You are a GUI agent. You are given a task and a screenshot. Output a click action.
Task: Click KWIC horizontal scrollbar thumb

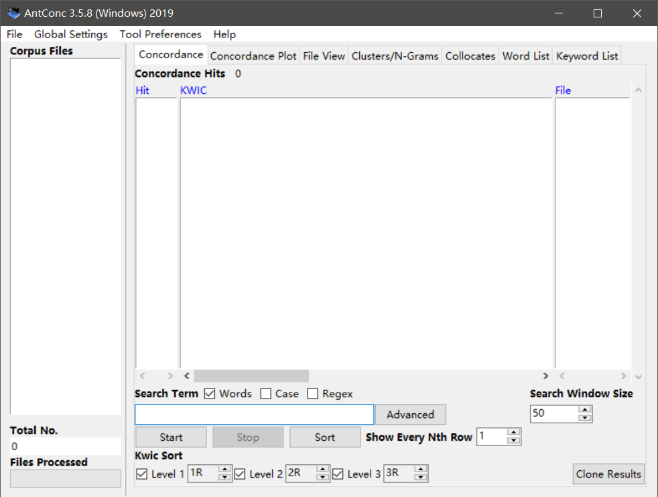tap(251, 376)
